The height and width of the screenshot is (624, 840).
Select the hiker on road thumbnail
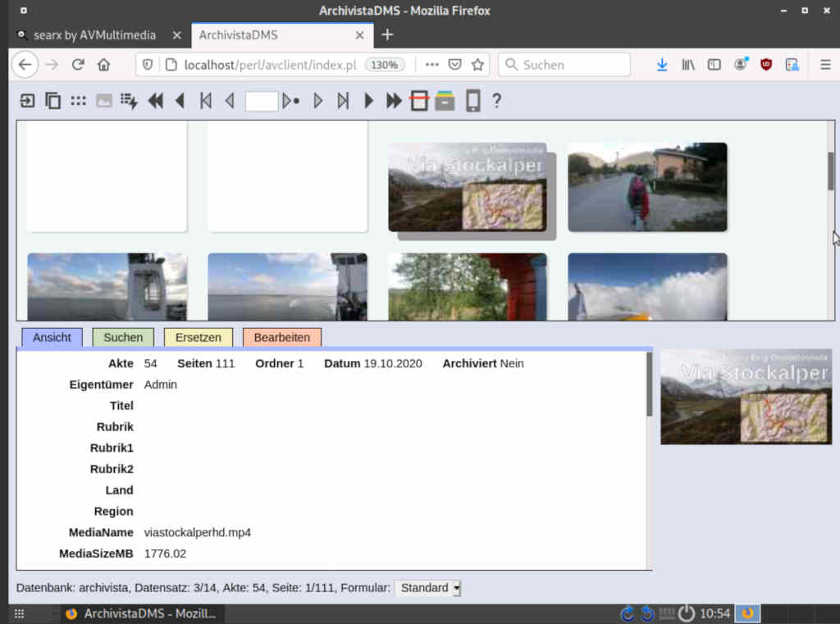648,187
